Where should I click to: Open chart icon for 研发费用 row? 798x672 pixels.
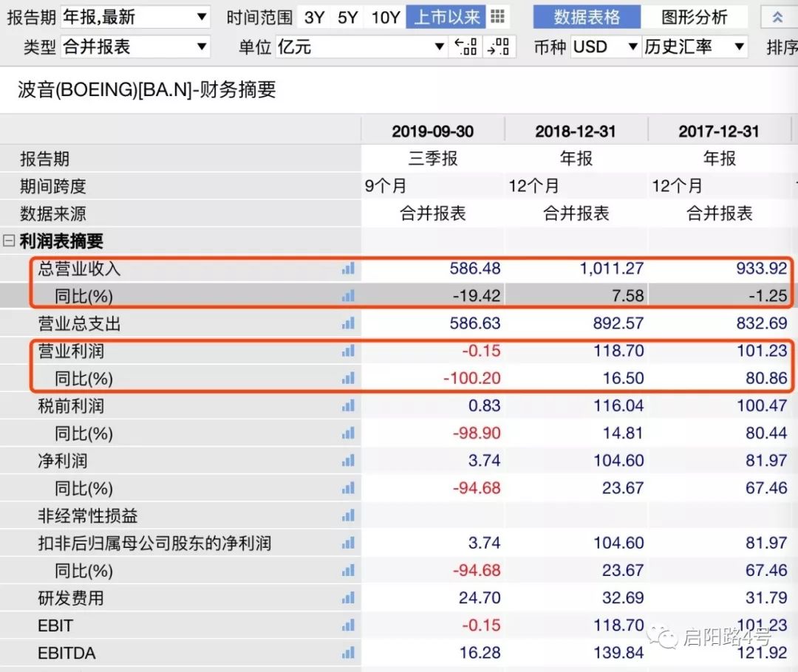pyautogui.click(x=349, y=598)
